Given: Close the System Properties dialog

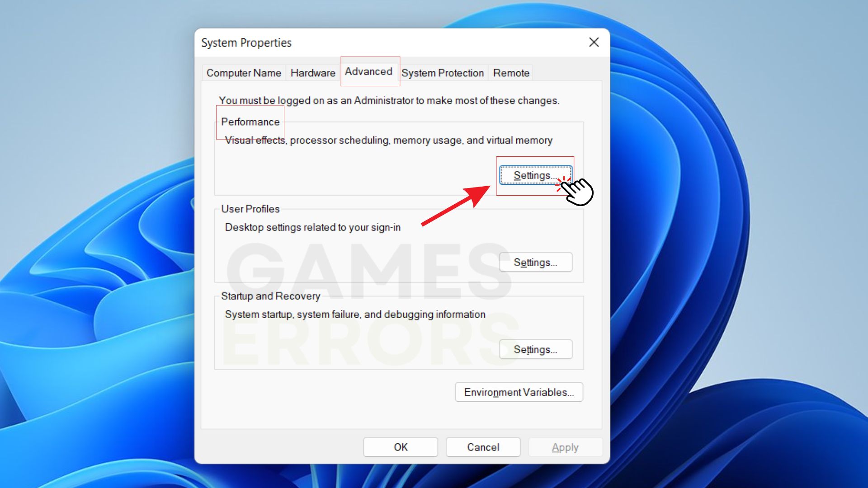Looking at the screenshot, I should coord(594,42).
